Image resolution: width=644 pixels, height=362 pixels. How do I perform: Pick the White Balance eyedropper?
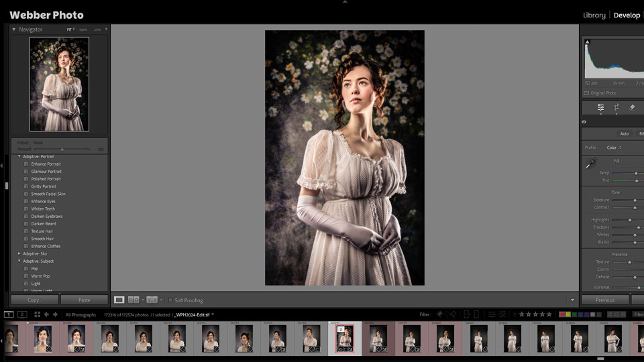[x=590, y=164]
